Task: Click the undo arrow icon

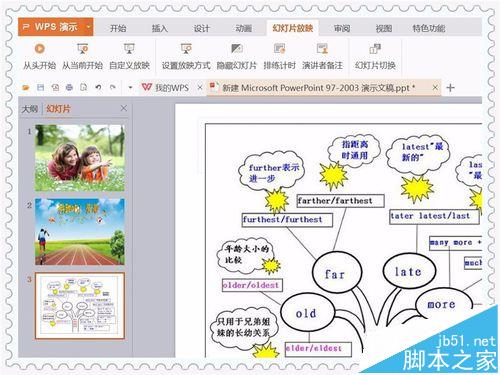Action: pyautogui.click(x=98, y=88)
